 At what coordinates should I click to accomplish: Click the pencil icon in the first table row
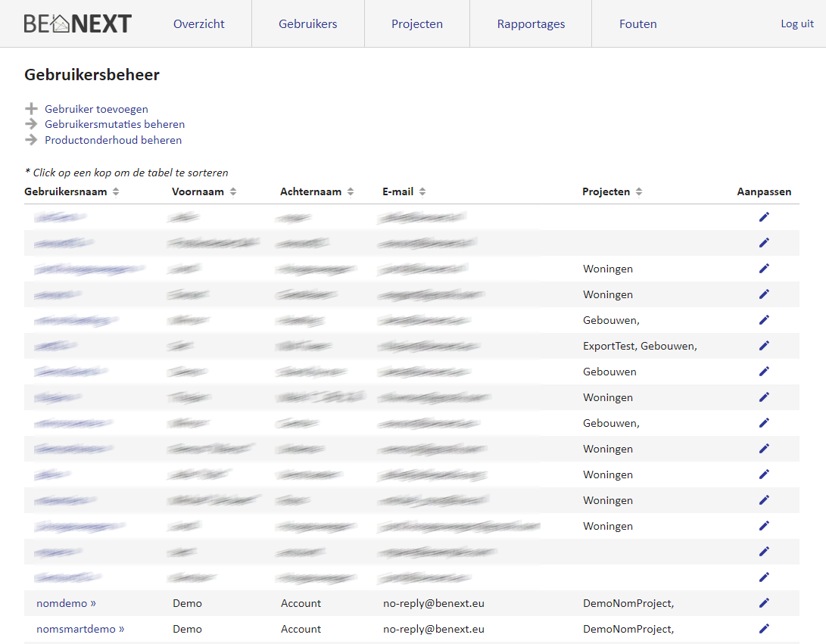click(x=764, y=217)
